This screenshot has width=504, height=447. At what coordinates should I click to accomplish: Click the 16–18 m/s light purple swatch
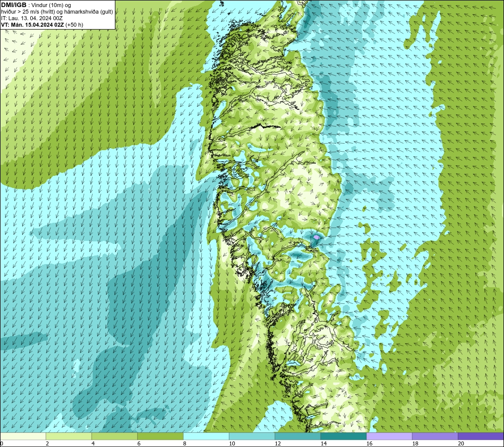pyautogui.click(x=389, y=436)
